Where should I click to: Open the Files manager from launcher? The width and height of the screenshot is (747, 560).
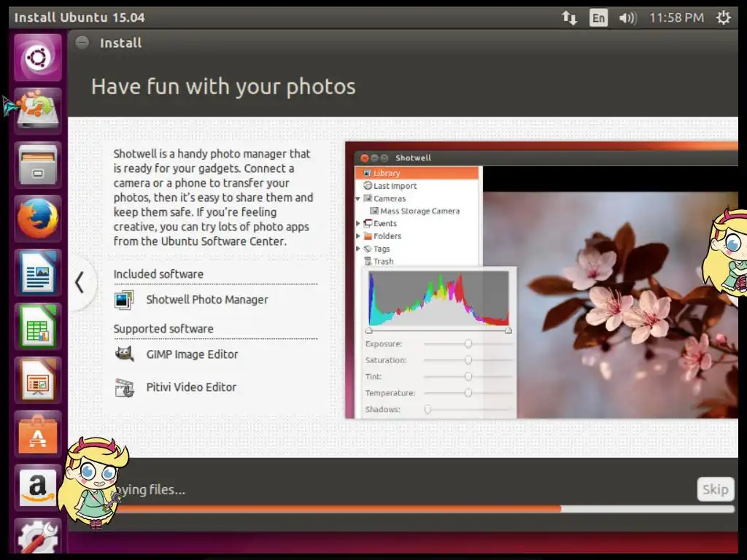(38, 165)
